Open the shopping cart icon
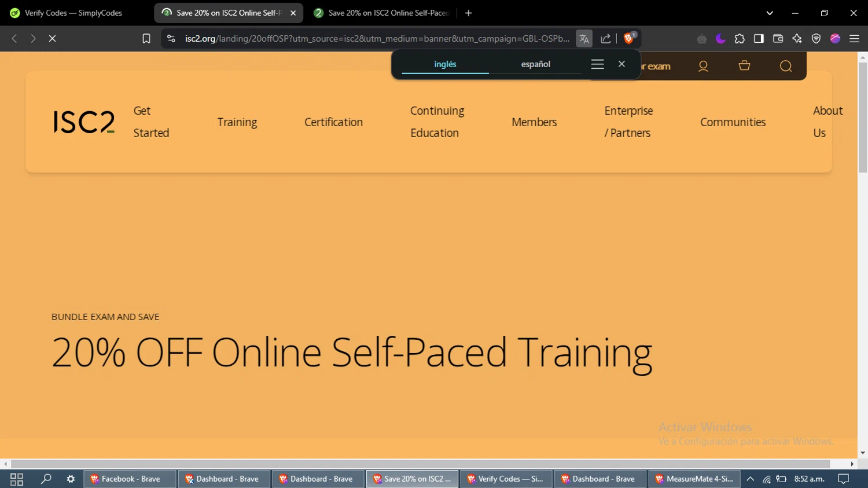This screenshot has width=868, height=488. point(744,66)
